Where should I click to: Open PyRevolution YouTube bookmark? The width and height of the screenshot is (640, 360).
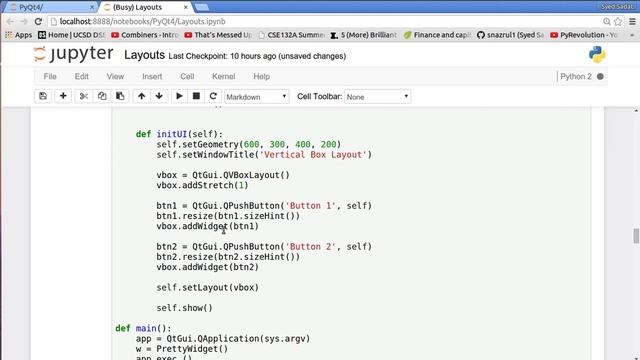point(584,35)
